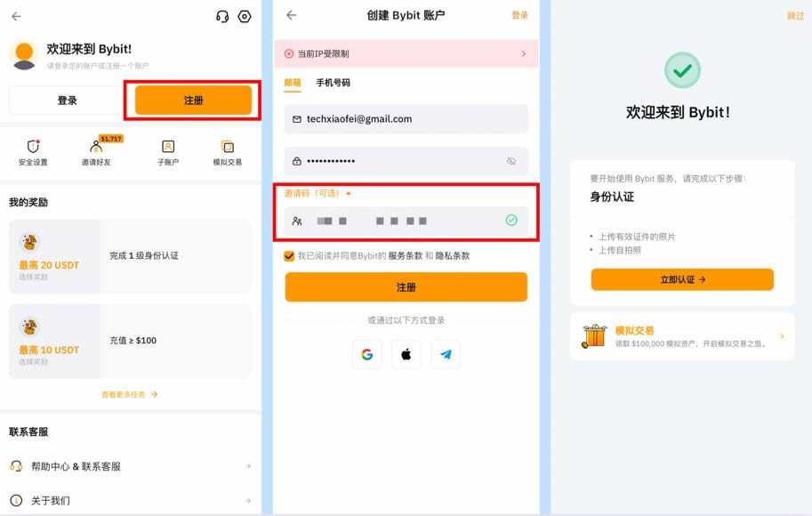Viewport: 812px width, 516px height.
Task: Open 帮助中心 & 联系客服 row
Action: pyautogui.click(x=131, y=466)
